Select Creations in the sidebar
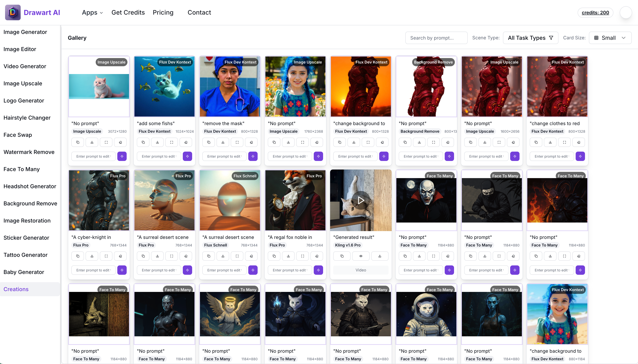The height and width of the screenshot is (364, 638). point(30,289)
